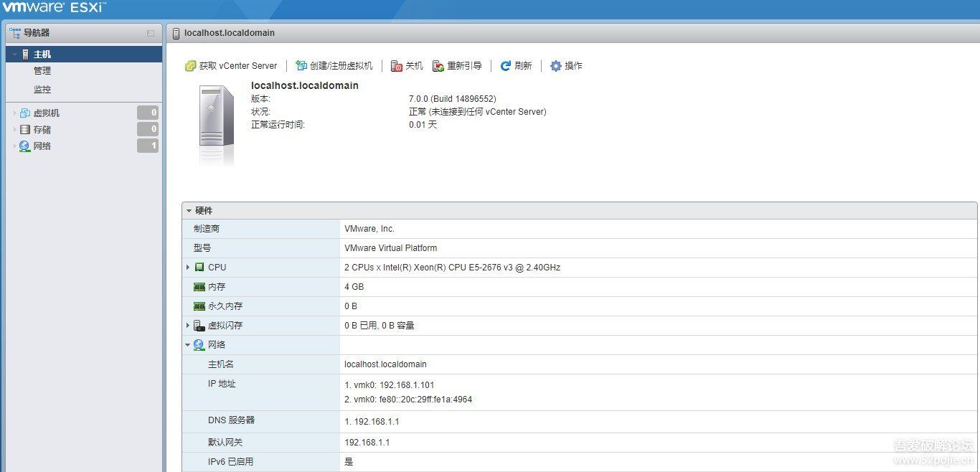Collapse the 网络 row in hardware table

(x=188, y=345)
